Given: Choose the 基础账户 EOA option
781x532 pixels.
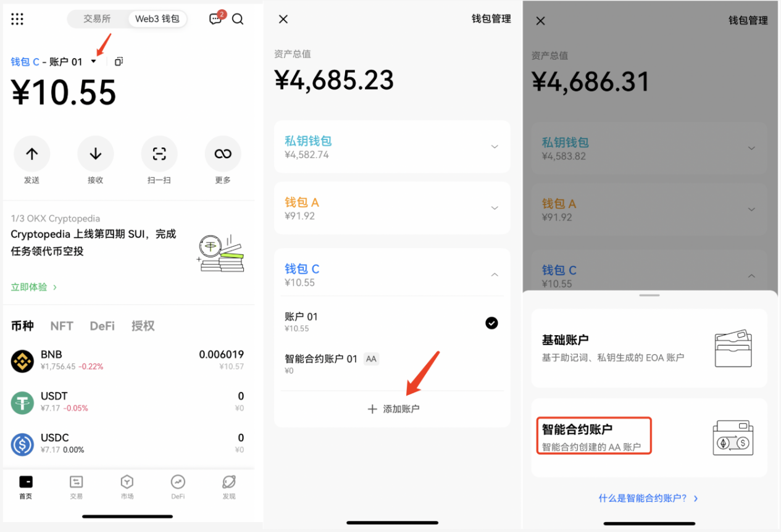Looking at the screenshot, I should [648, 347].
